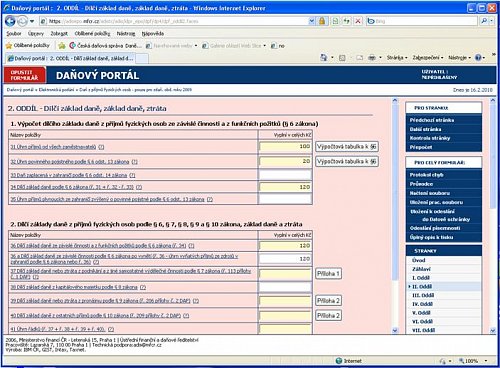Screen dimensions: 500x368
Task: Click the Favorites star icon
Action: (x=9, y=45)
